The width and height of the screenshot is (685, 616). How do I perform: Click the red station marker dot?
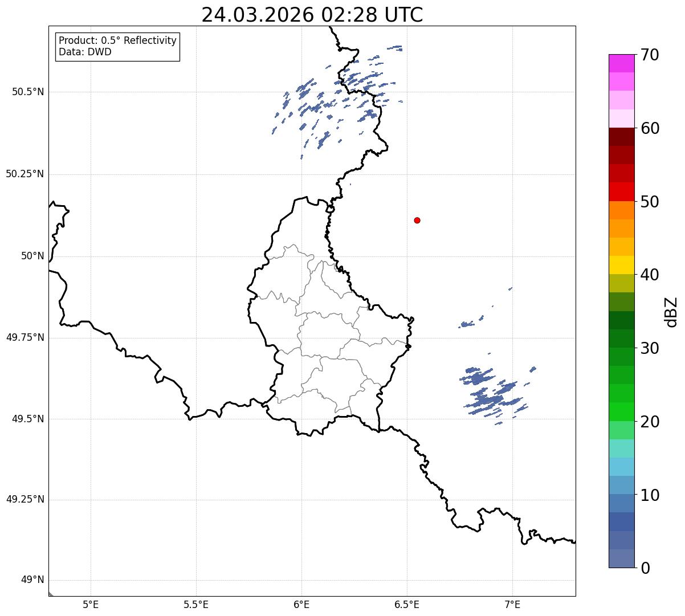[417, 220]
